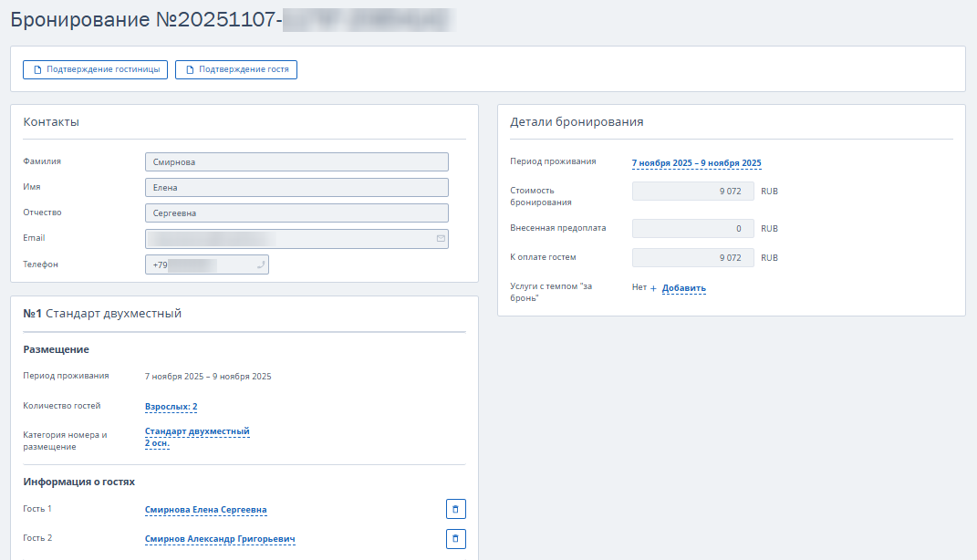The width and height of the screenshot is (977, 560).
Task: Click the К оплате гостем amount field
Action: (x=693, y=258)
